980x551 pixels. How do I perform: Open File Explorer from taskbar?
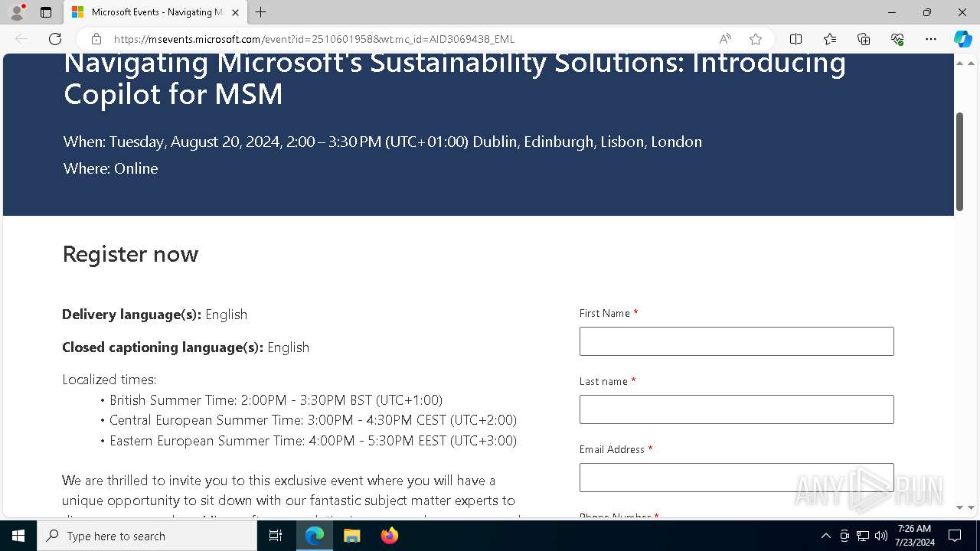(352, 536)
